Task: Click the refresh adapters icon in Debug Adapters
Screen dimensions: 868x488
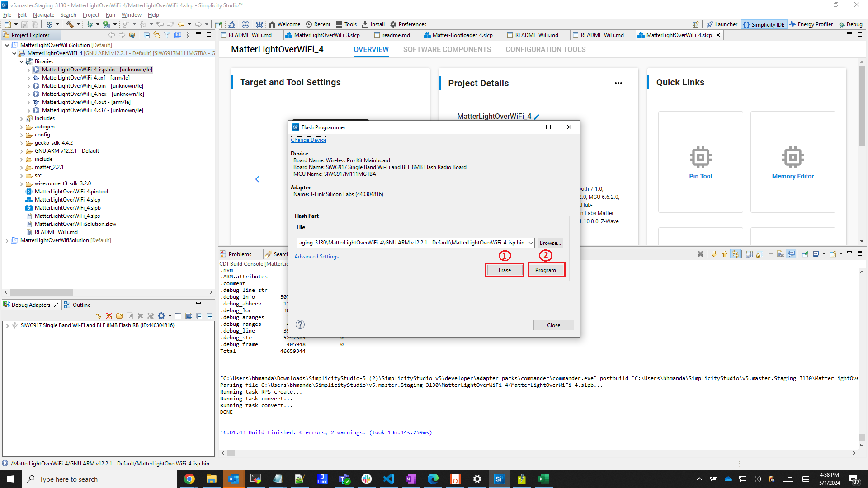Action: [x=99, y=316]
